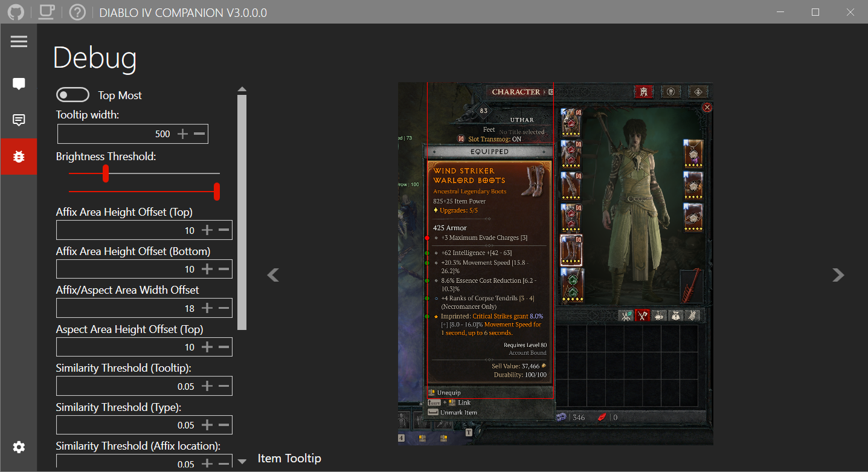Show previous debug image with left arrow
The width and height of the screenshot is (868, 472).
click(273, 275)
